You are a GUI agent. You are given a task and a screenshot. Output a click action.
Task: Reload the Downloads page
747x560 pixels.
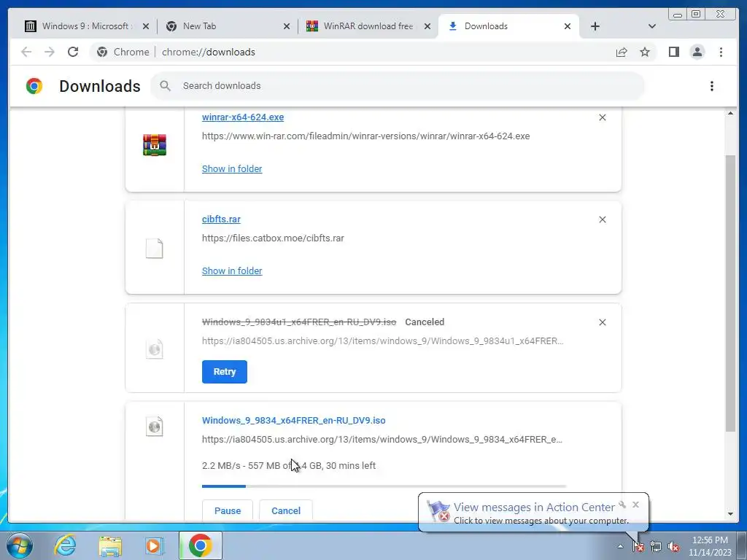73,52
